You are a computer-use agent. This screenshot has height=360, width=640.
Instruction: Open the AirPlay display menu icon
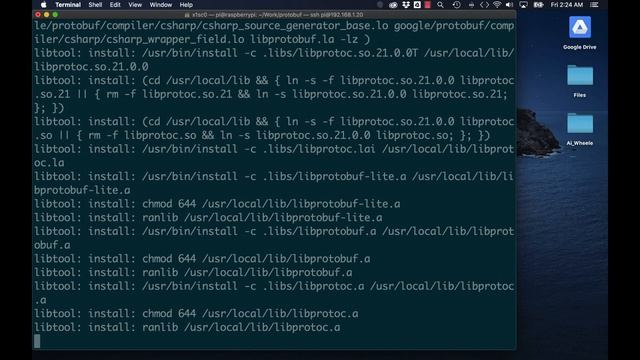click(523, 5)
